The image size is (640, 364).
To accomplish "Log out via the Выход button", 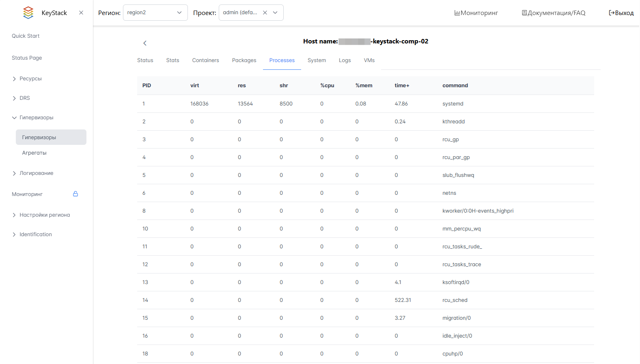I will [621, 13].
